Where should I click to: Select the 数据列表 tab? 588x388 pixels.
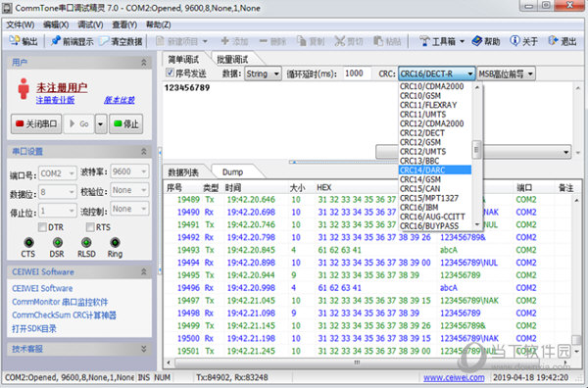coord(184,171)
